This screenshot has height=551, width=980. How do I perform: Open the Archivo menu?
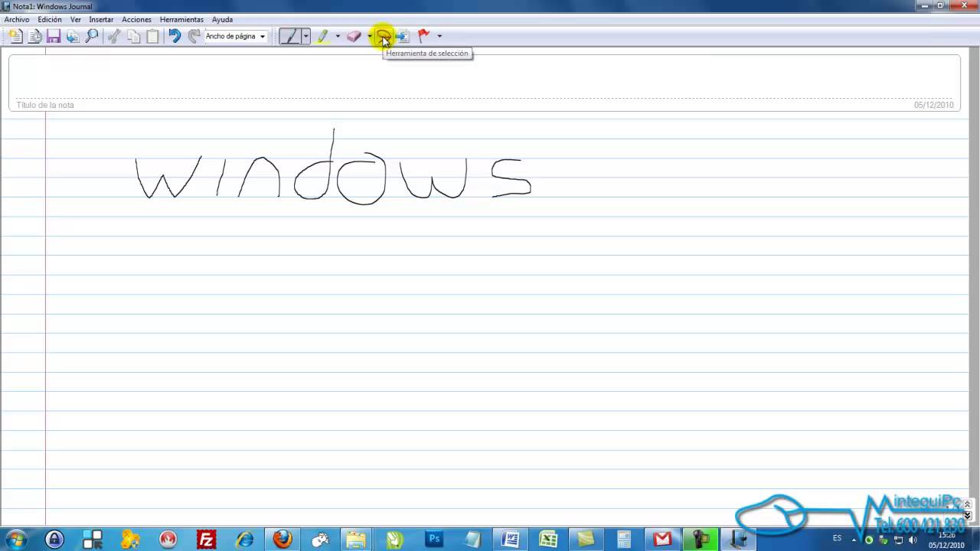[17, 19]
